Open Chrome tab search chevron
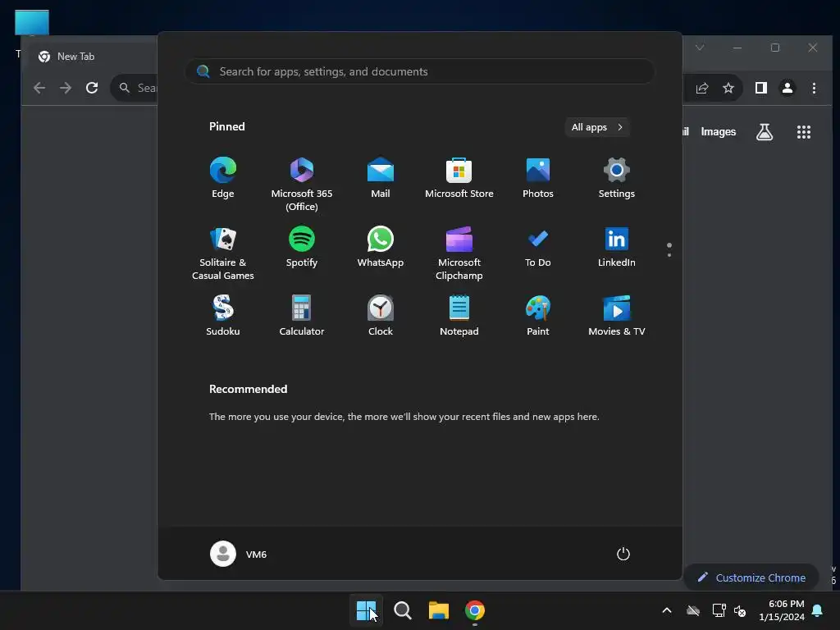 pos(700,48)
